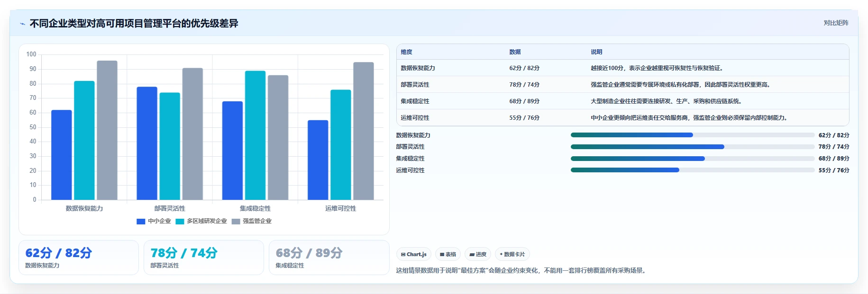Click the title icon before 不同企业类型
868x294 pixels.
[x=22, y=24]
